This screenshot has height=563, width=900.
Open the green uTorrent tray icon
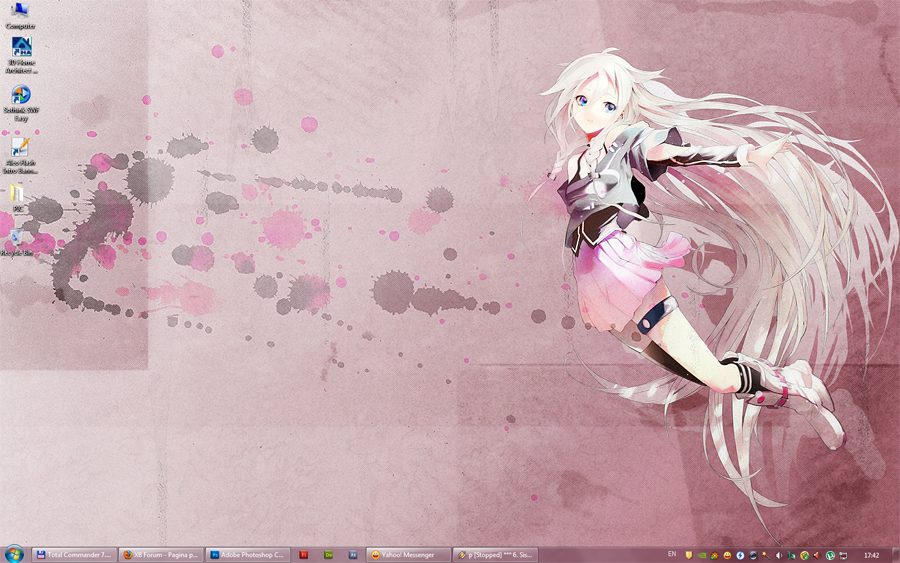coord(830,556)
